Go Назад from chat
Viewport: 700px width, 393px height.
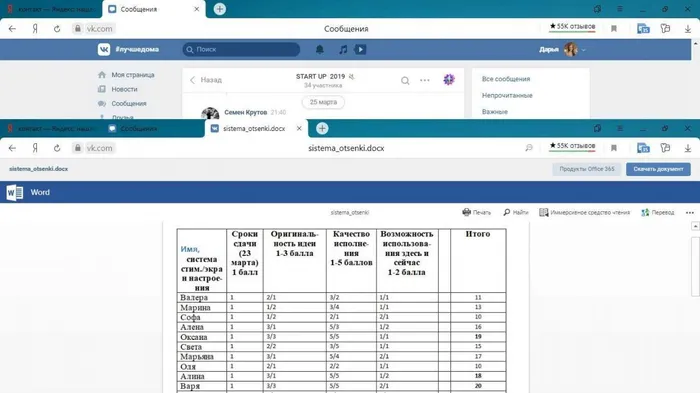pyautogui.click(x=206, y=80)
